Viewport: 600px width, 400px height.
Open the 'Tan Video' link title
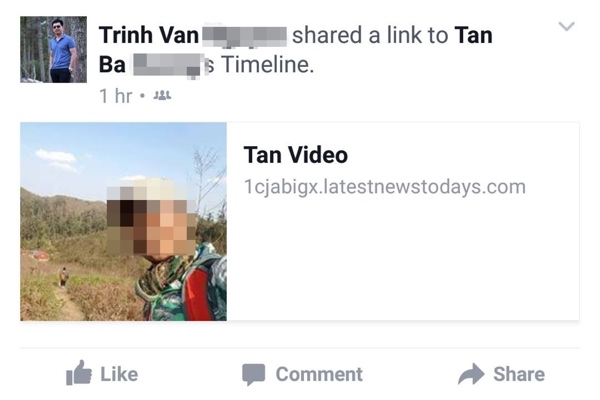pos(296,155)
